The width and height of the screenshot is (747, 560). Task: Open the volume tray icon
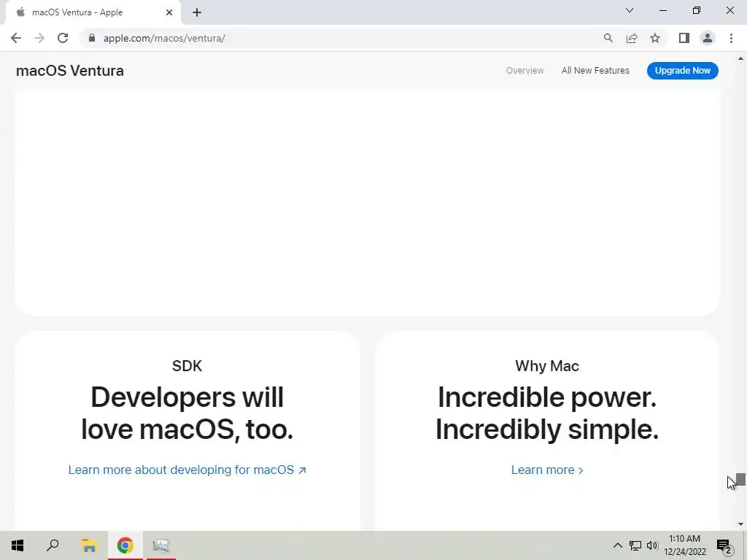coord(652,545)
